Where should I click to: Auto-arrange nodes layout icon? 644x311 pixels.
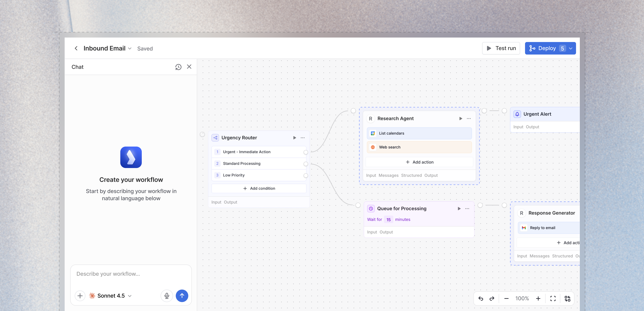pos(567,298)
